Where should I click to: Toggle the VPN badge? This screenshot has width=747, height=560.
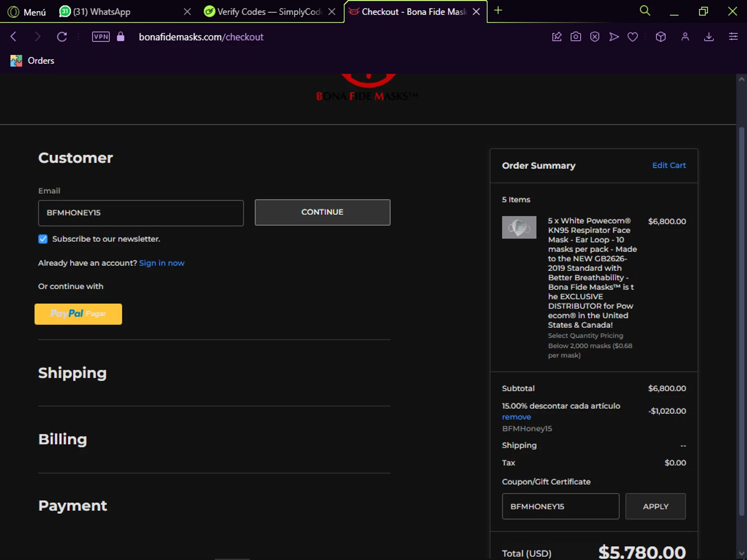click(101, 36)
